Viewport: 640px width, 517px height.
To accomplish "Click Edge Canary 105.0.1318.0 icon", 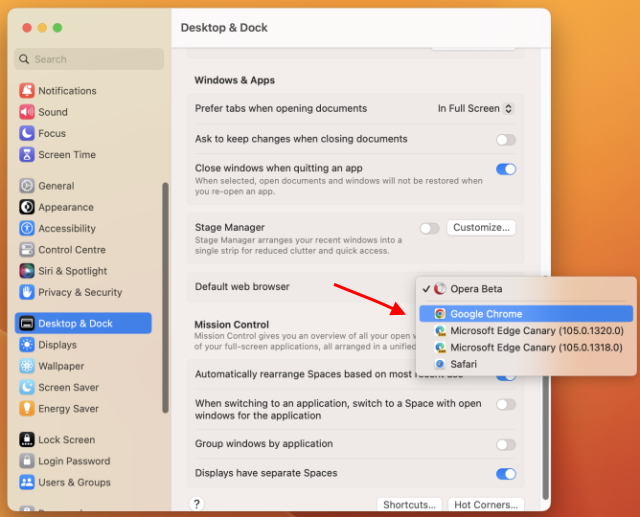I will [x=440, y=347].
